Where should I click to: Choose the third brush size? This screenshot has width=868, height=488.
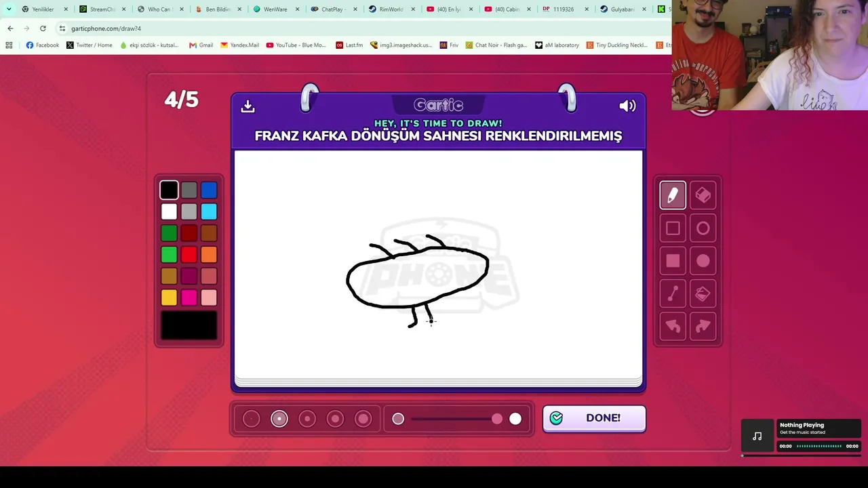click(307, 419)
